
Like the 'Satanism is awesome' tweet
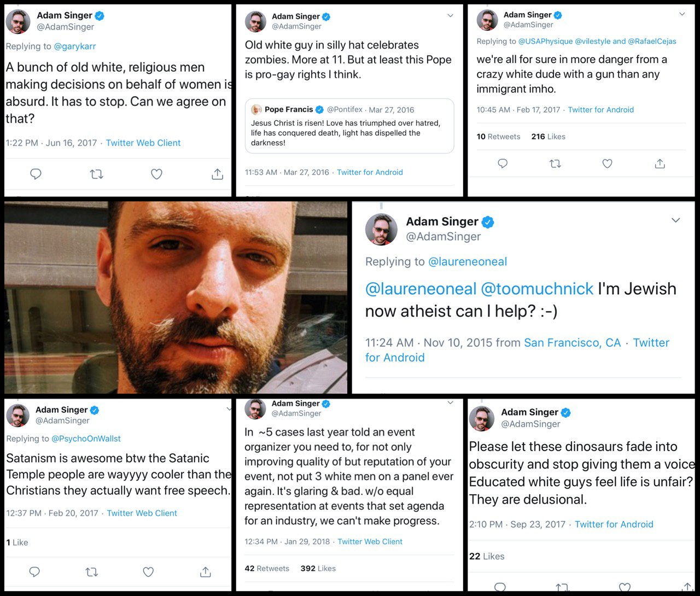pos(148,572)
